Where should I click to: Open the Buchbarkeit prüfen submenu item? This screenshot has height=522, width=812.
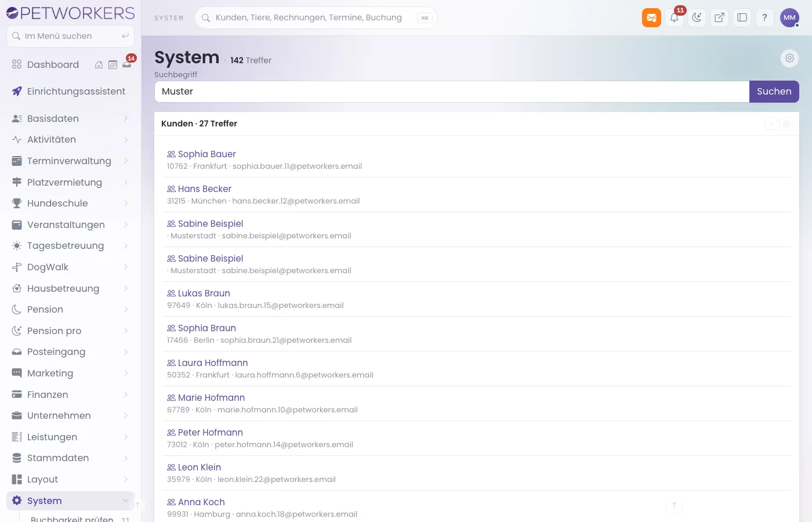tap(72, 519)
